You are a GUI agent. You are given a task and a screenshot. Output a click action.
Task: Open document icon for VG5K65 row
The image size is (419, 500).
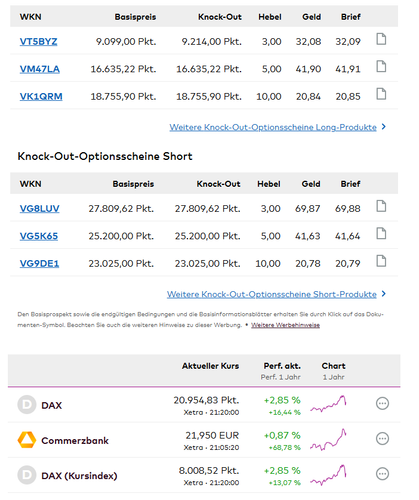click(381, 233)
